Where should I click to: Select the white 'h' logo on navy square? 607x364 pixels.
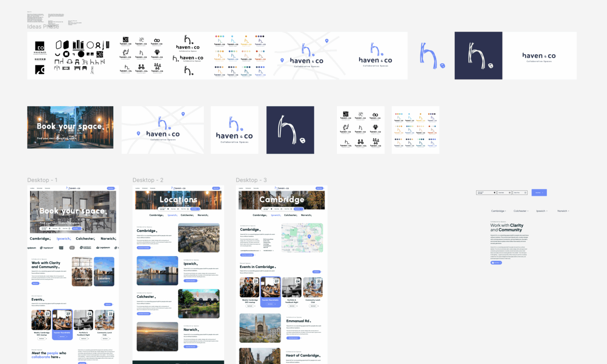click(x=290, y=130)
